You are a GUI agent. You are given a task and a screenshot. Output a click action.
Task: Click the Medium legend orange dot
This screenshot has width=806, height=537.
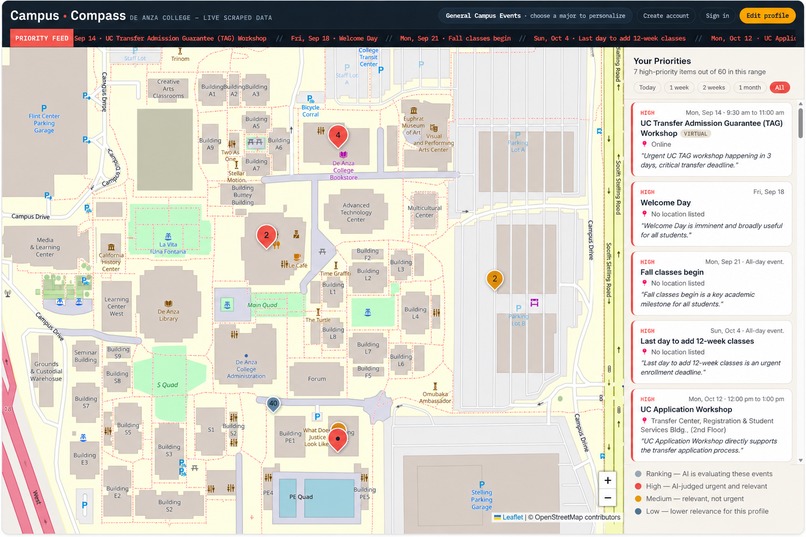(638, 498)
